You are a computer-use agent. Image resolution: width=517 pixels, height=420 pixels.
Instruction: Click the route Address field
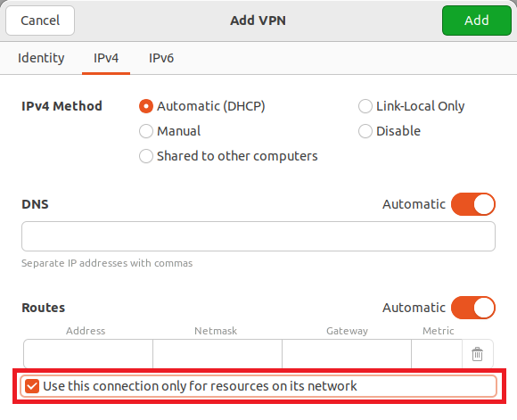pos(88,354)
